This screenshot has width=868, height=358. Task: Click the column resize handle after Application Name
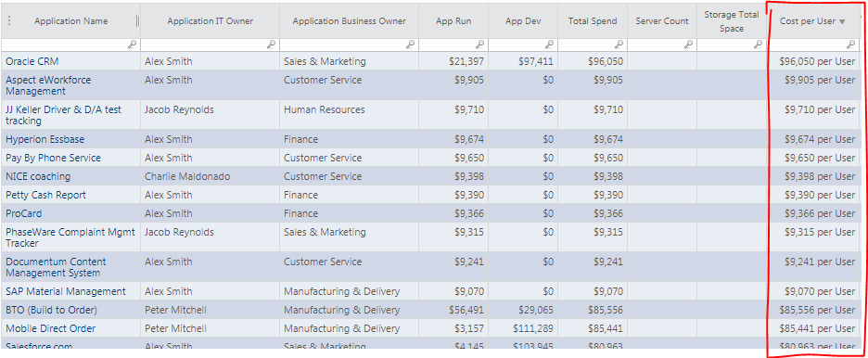pyautogui.click(x=138, y=21)
